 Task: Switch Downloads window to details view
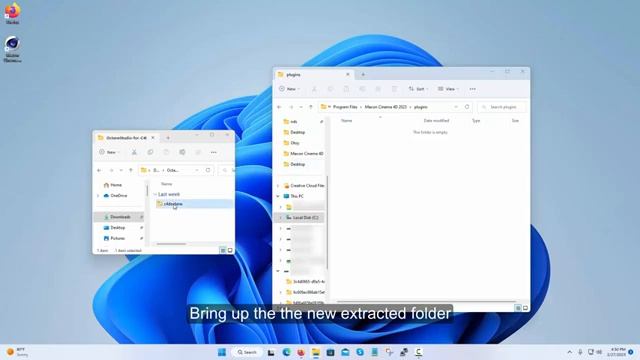click(223, 250)
